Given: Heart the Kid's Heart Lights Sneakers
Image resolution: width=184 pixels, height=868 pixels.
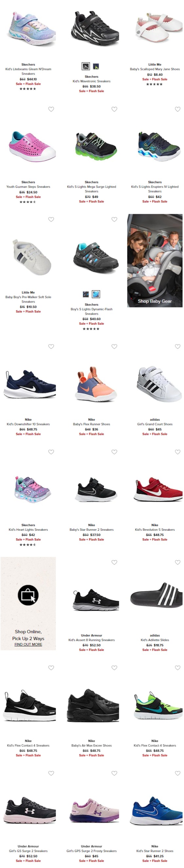Looking at the screenshot, I should 51,452.
